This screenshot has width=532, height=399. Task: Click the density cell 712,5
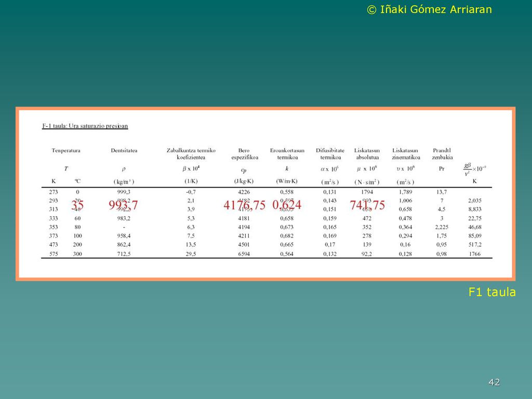[x=124, y=254]
